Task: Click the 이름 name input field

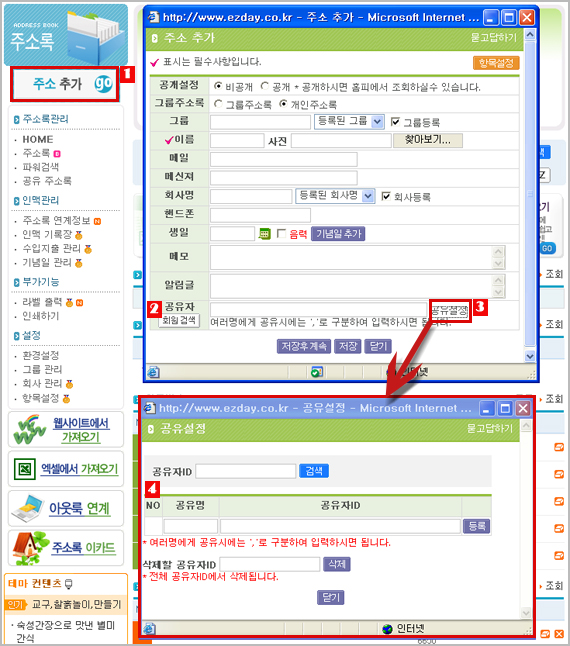Action: click(x=237, y=140)
